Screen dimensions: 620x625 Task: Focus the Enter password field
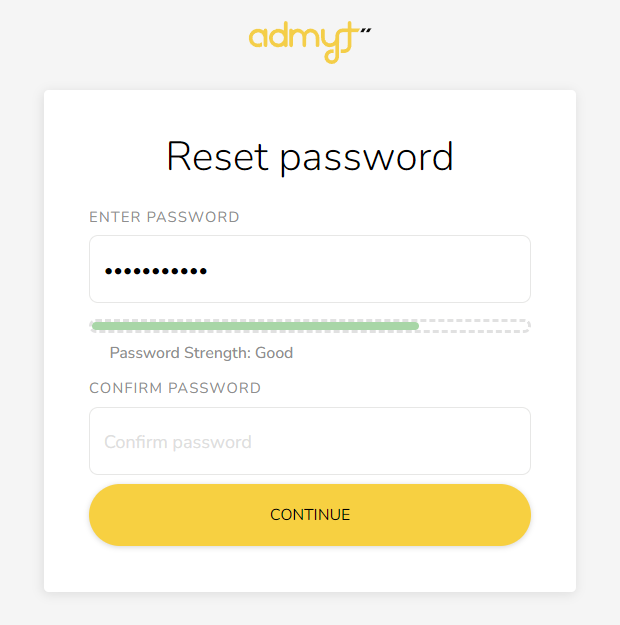point(310,269)
